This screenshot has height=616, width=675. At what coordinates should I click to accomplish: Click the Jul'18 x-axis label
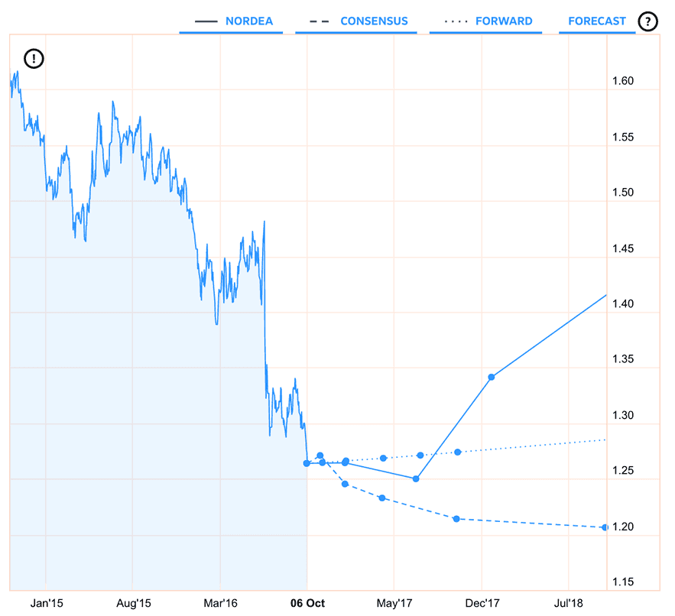(x=570, y=603)
